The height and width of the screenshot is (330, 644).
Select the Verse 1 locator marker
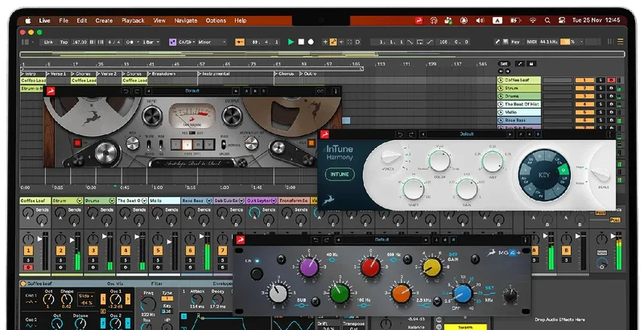[56, 74]
